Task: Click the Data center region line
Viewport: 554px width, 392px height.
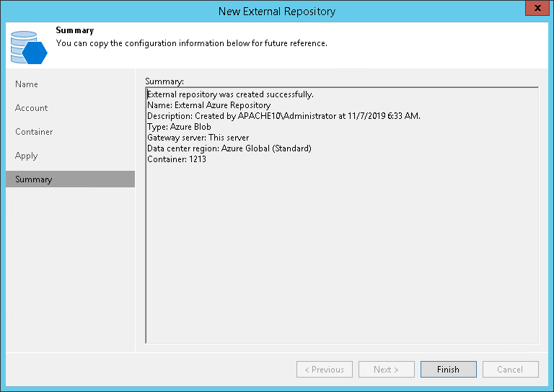Action: 229,148
